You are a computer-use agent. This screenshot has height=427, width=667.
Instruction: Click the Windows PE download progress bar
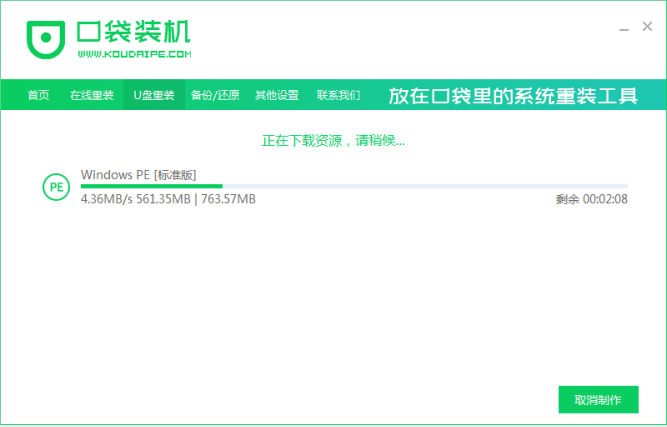[x=353, y=186]
